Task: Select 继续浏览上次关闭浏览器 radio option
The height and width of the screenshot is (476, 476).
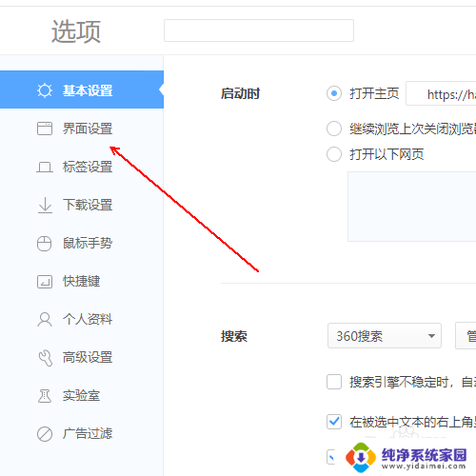Action: 334,129
